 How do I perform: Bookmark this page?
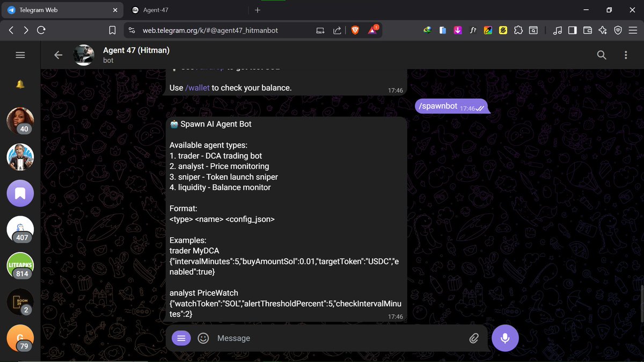(x=112, y=31)
